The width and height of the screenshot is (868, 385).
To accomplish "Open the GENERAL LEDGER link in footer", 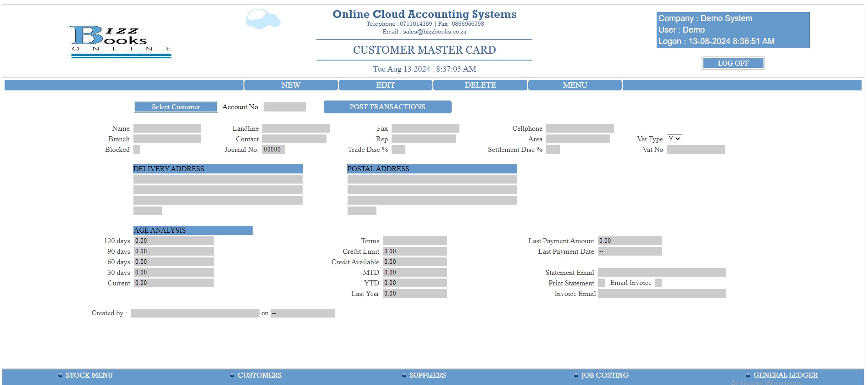I will coord(785,375).
